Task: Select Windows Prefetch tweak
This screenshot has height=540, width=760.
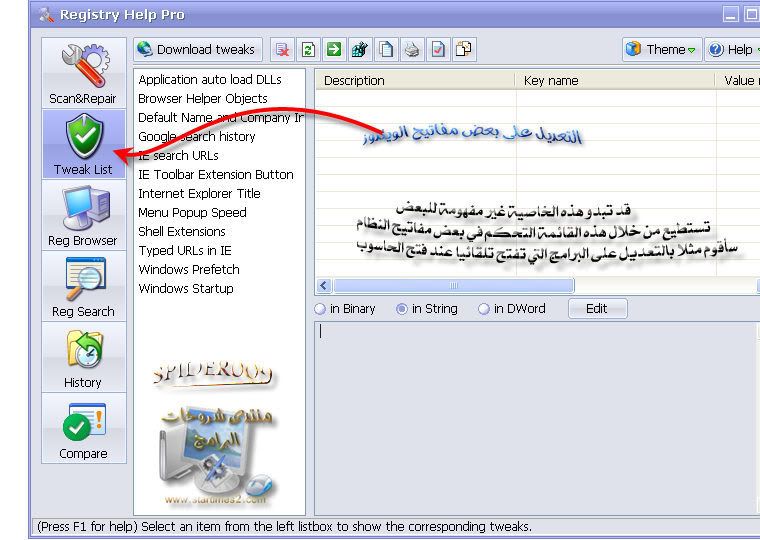Action: (x=189, y=270)
